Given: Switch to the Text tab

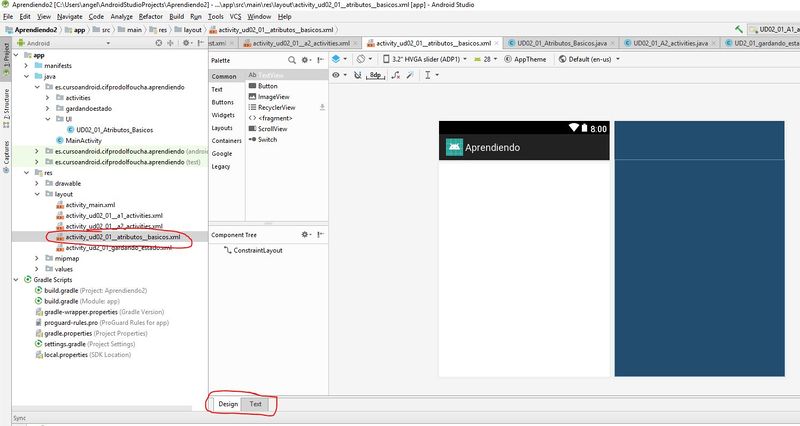Looking at the screenshot, I should tap(256, 404).
